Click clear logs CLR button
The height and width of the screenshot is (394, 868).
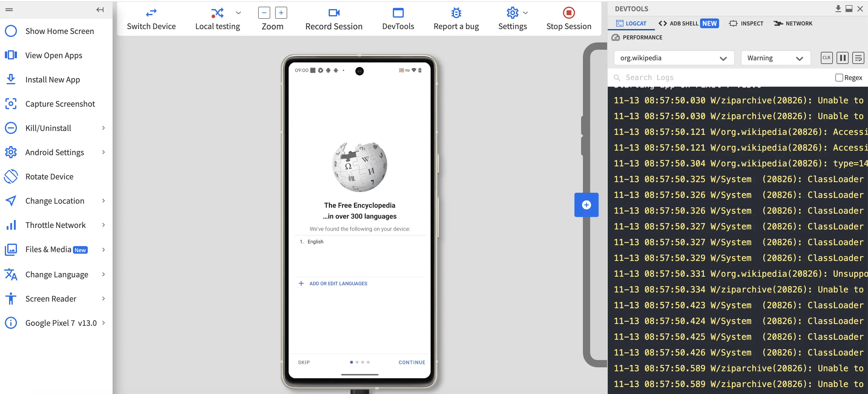pyautogui.click(x=827, y=58)
